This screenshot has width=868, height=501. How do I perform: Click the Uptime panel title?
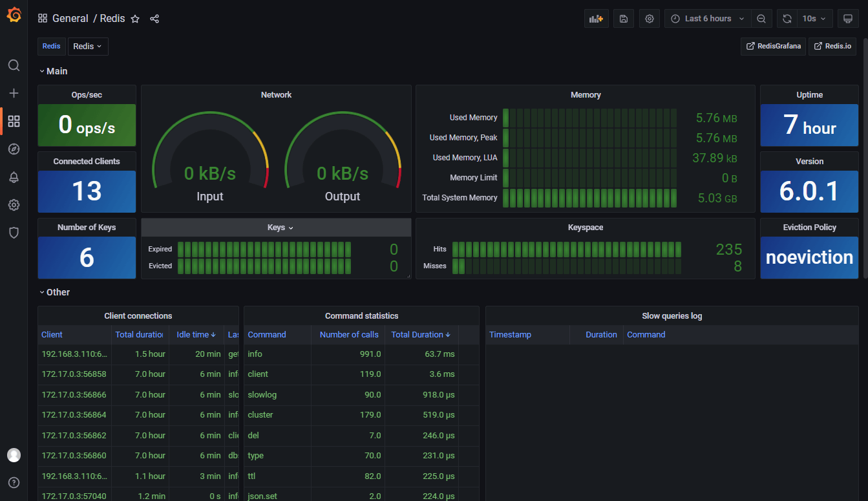point(809,95)
